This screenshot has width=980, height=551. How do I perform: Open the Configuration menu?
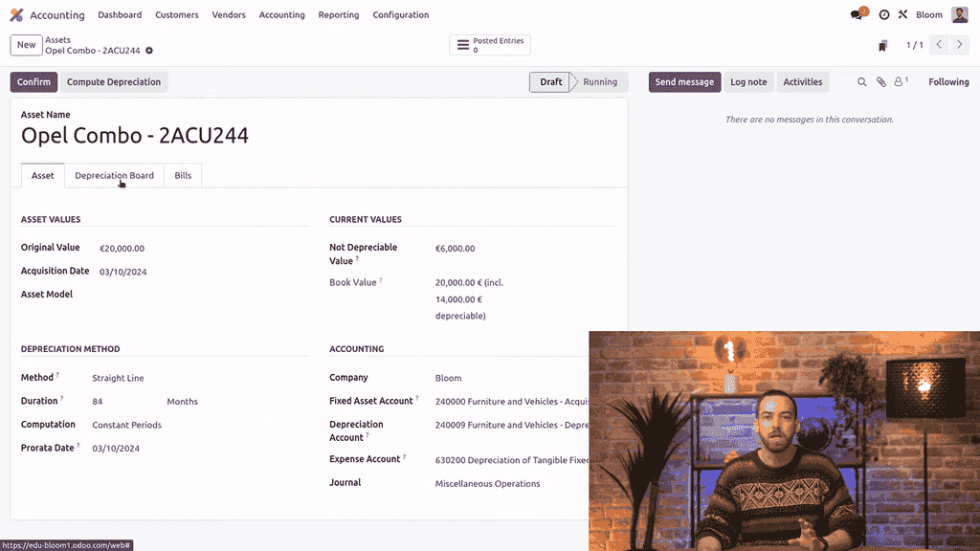coord(400,15)
